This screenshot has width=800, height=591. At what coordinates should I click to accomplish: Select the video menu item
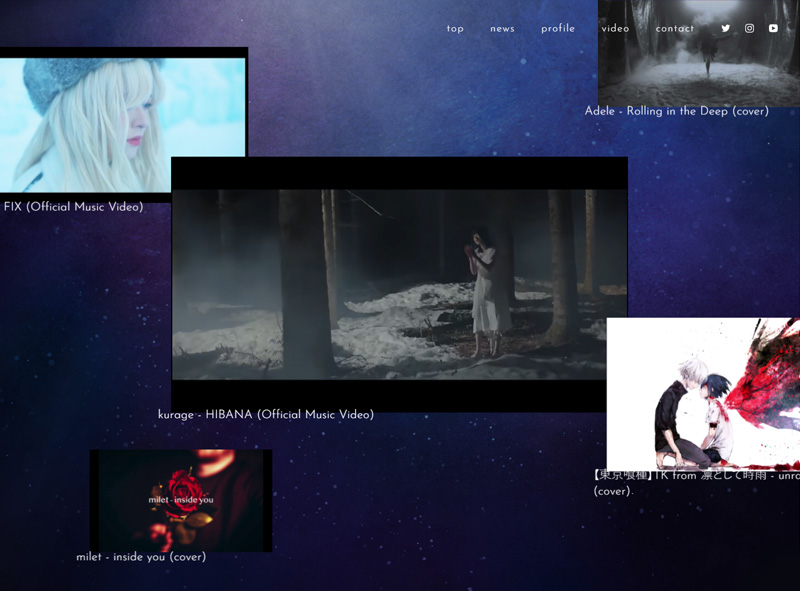click(x=615, y=29)
